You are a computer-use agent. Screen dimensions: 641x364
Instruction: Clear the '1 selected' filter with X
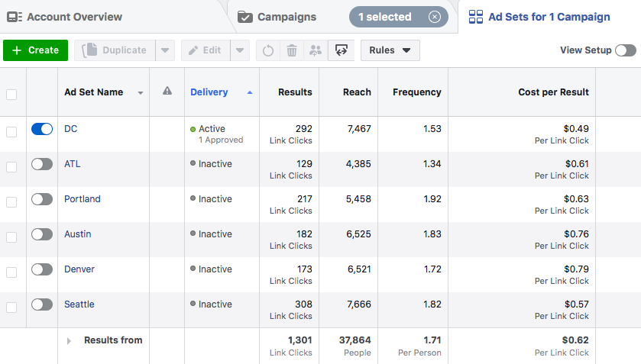click(x=435, y=17)
